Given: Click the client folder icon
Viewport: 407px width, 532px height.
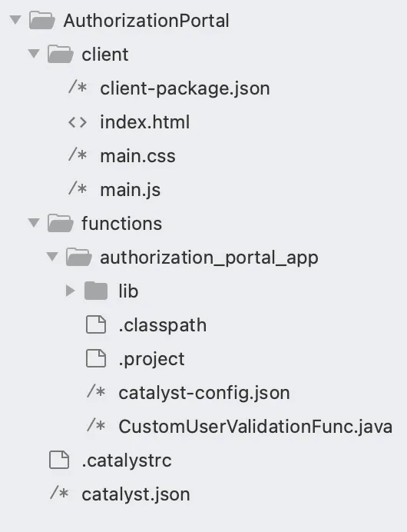Looking at the screenshot, I should pyautogui.click(x=61, y=54).
